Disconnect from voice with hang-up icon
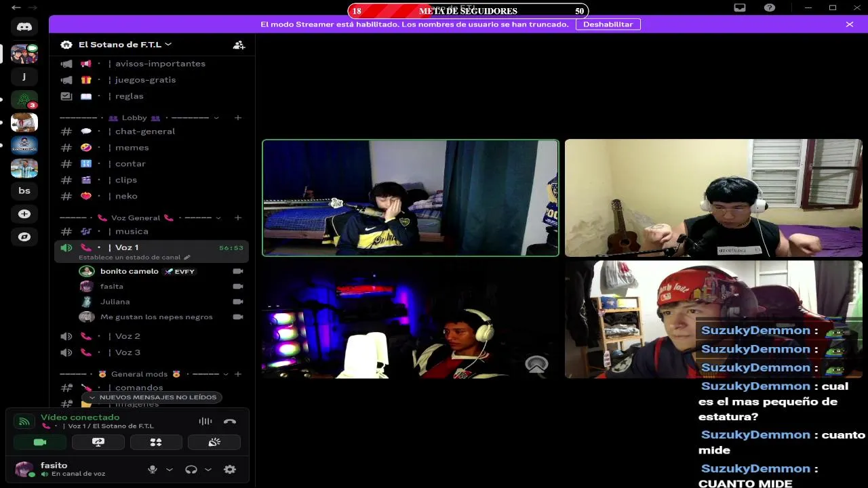Screen dimensions: 868x488 coord(230,421)
